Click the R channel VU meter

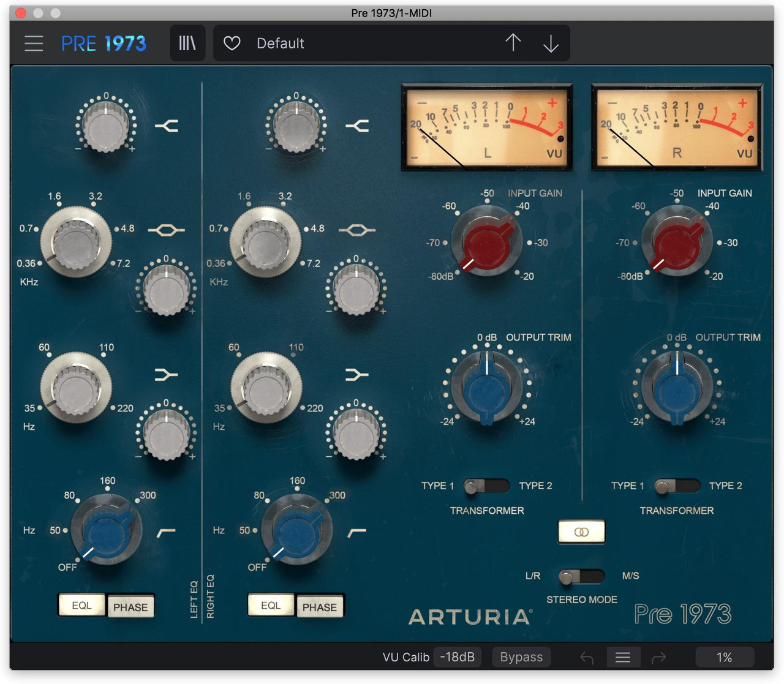tap(677, 127)
